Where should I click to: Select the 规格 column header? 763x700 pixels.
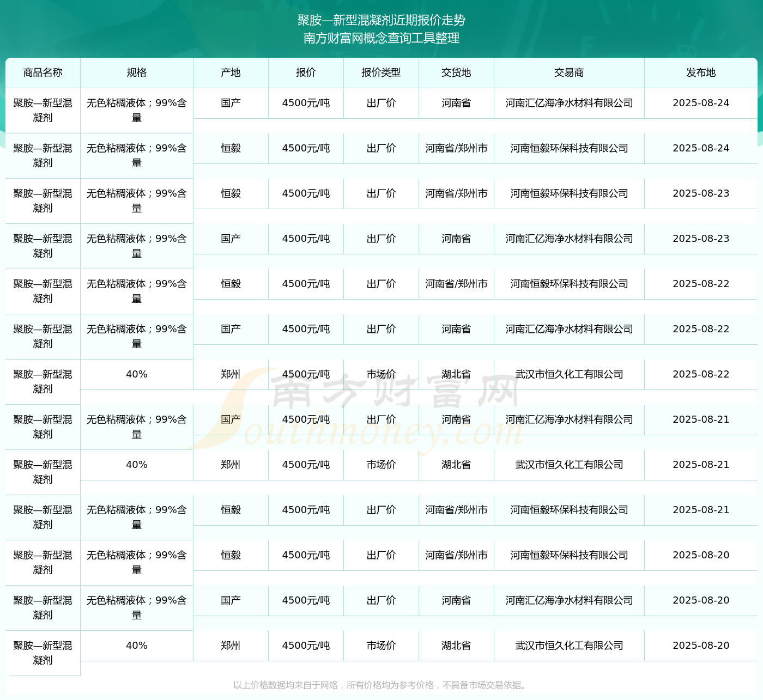tap(136, 72)
